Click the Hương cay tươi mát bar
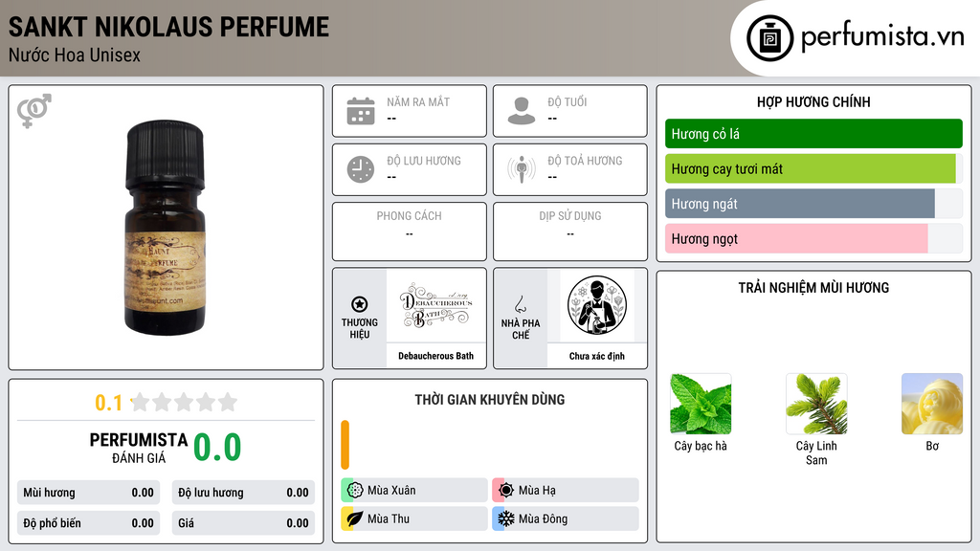The height and width of the screenshot is (551, 980). [x=811, y=168]
